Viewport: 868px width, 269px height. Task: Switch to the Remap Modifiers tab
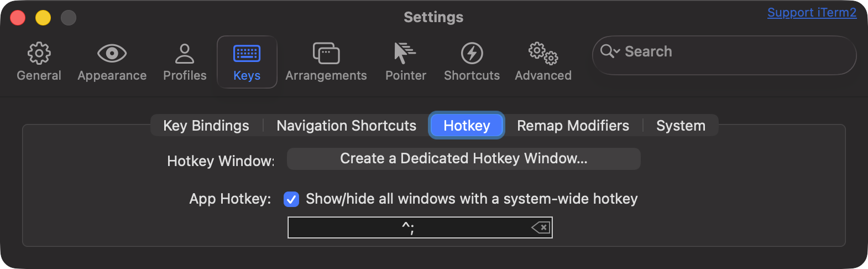tap(573, 126)
